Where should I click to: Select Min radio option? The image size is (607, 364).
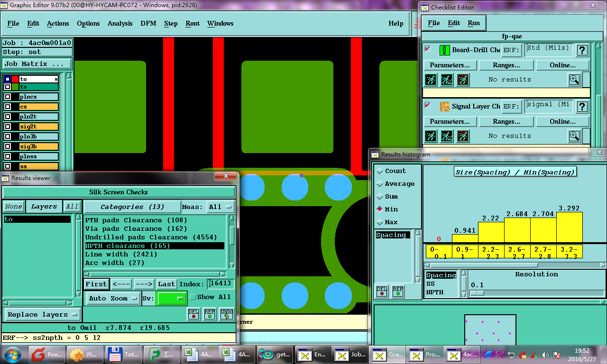pos(380,209)
